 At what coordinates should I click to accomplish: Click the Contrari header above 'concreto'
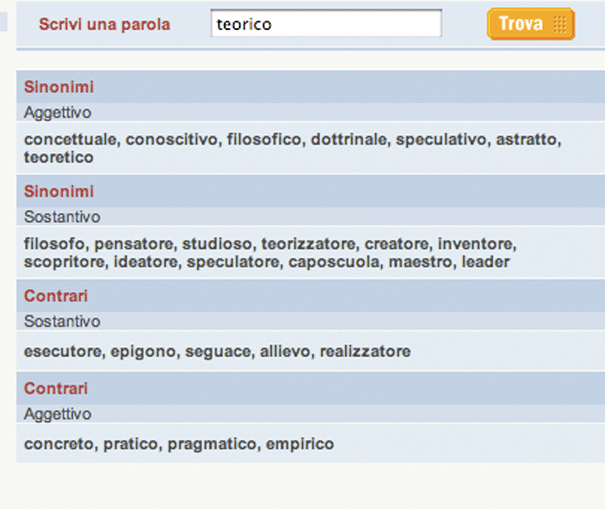pos(56,388)
